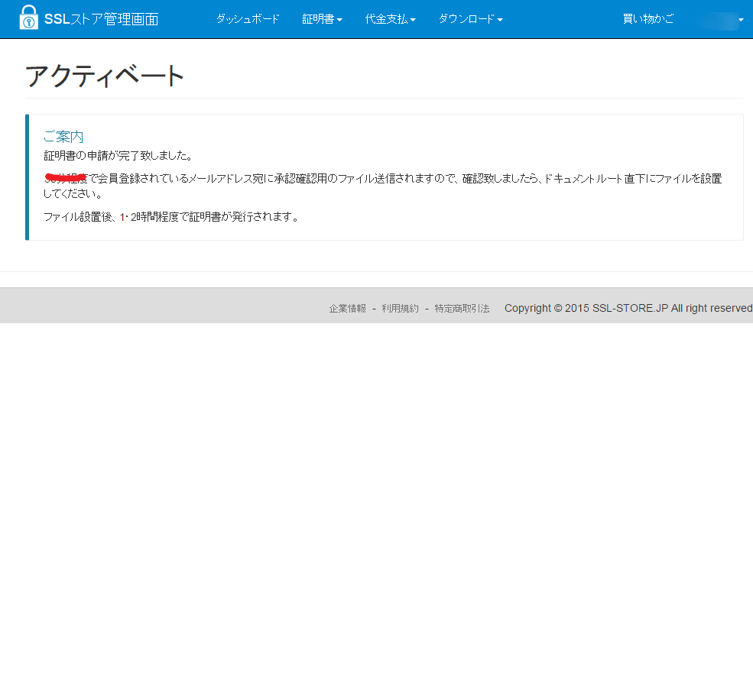Open the 買い物かご cart link

coord(648,19)
